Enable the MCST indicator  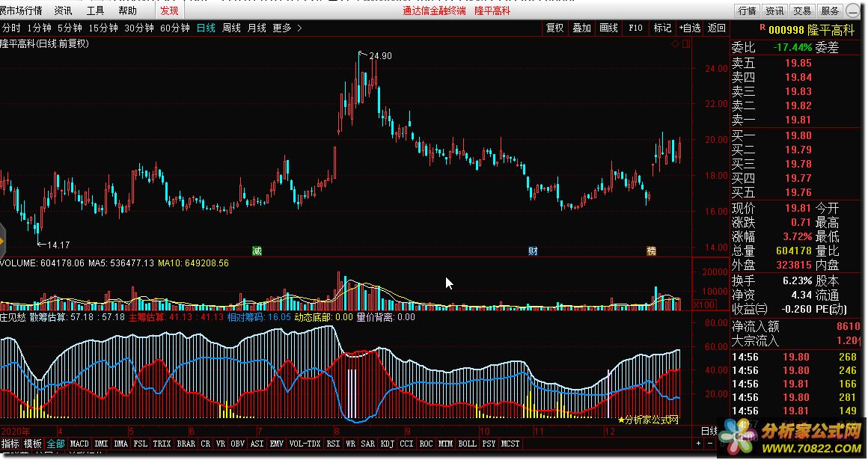click(510, 444)
